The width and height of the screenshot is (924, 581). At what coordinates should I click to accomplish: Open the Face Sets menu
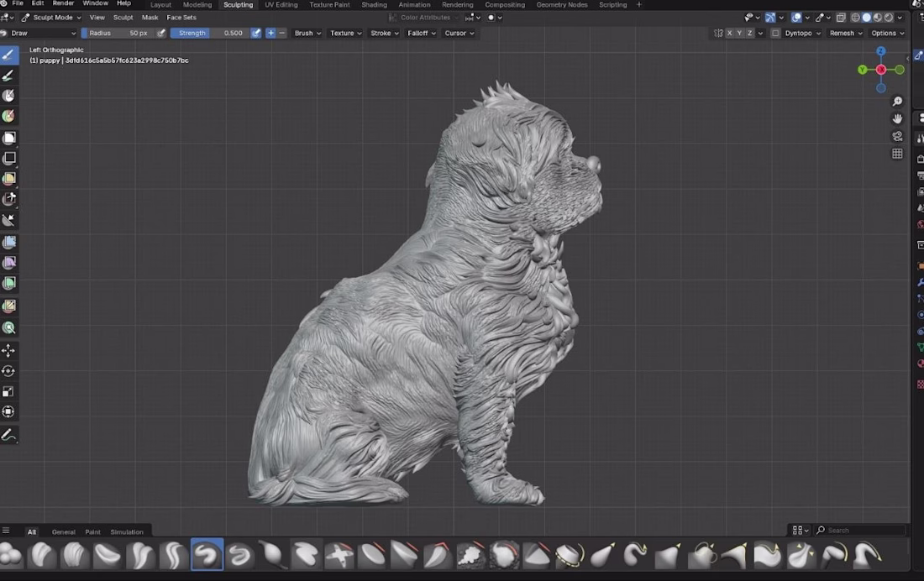click(x=181, y=18)
